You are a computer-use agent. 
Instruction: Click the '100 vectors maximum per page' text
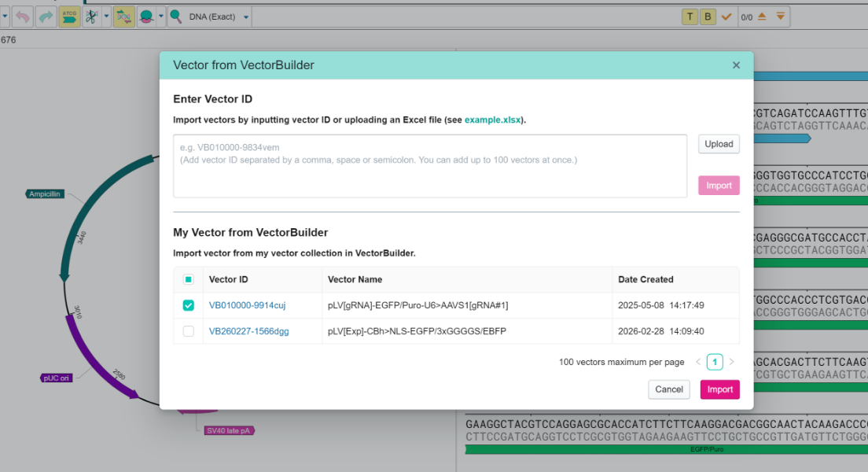tap(621, 362)
